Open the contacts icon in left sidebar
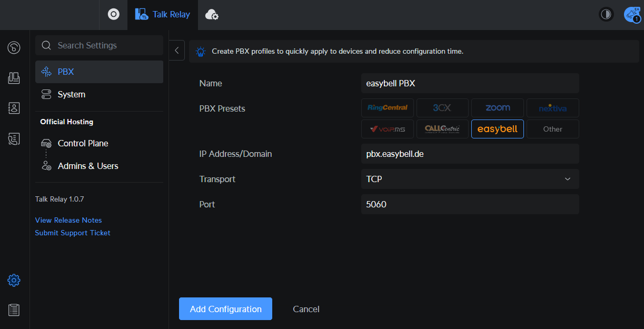The image size is (644, 329). [x=14, y=108]
